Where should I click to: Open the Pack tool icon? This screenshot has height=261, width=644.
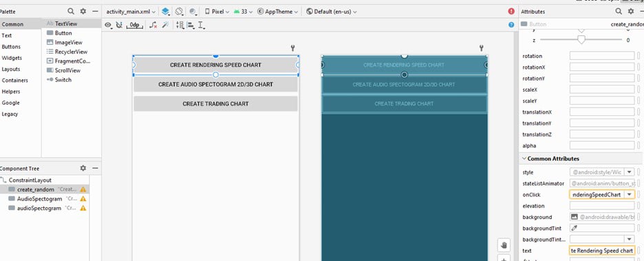click(180, 25)
